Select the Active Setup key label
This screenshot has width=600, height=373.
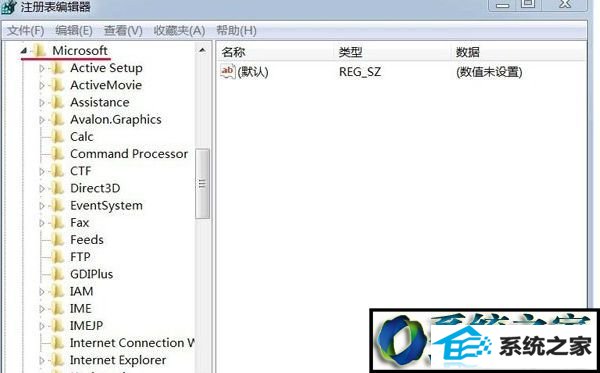pyautogui.click(x=106, y=68)
